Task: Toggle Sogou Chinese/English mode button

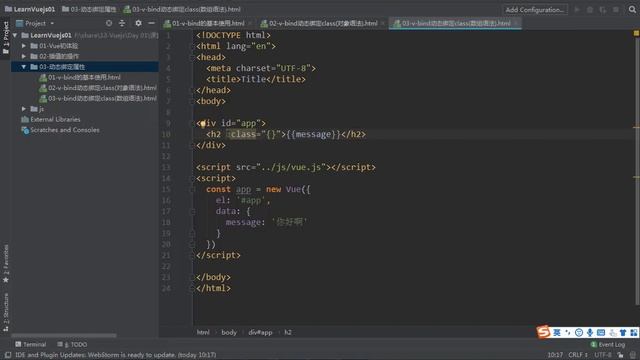Action: pos(557,333)
